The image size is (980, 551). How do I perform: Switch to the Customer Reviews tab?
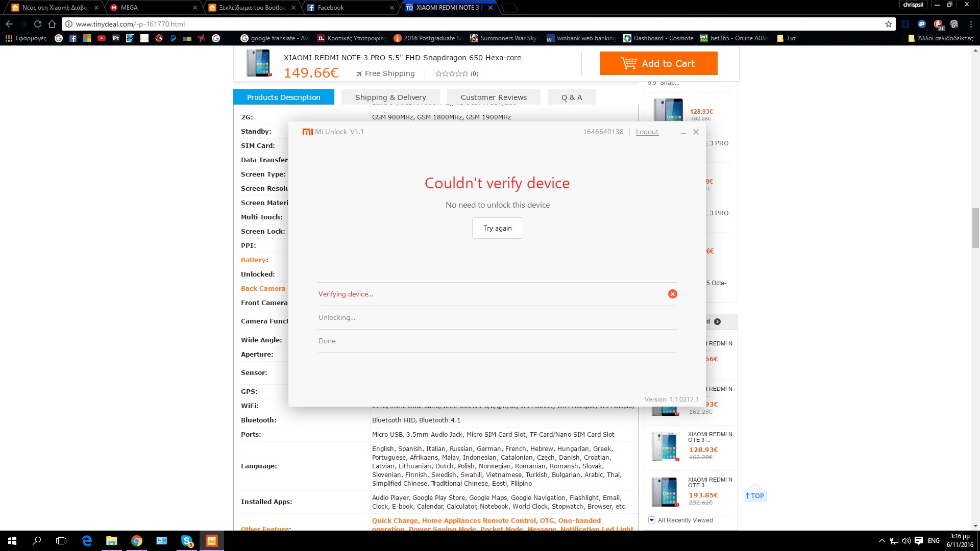tap(493, 97)
